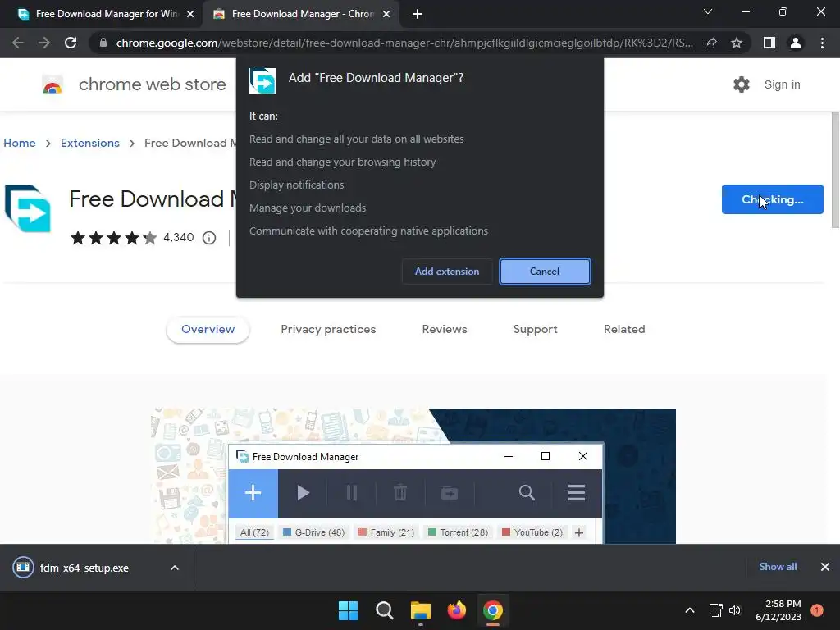Click the star rating display

click(x=113, y=238)
